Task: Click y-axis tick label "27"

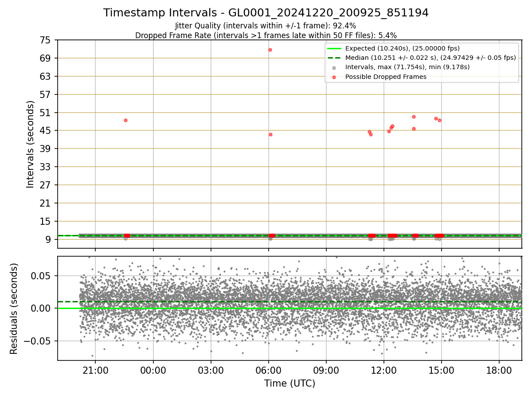Action: (45, 185)
